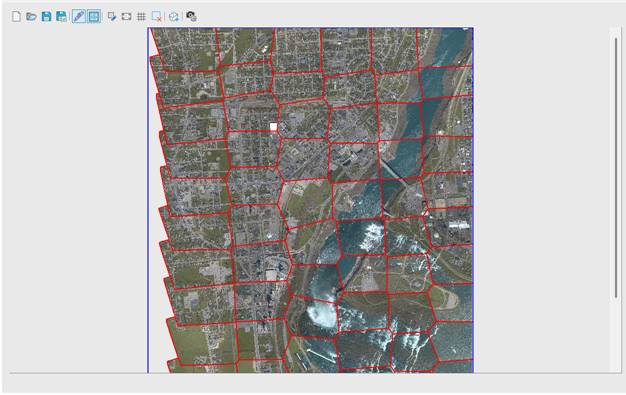Open a file with the folder icon
Image resolution: width=626 pixels, height=395 pixels.
[31, 16]
